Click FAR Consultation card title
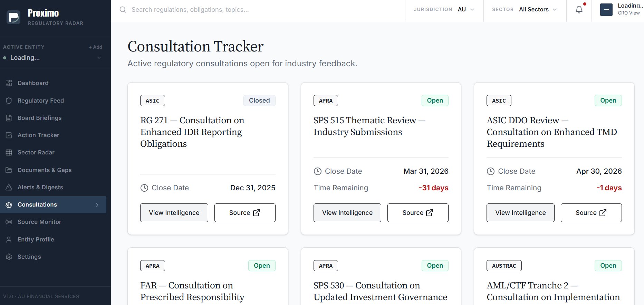Image resolution: width=644 pixels, height=305 pixels. pos(192,291)
